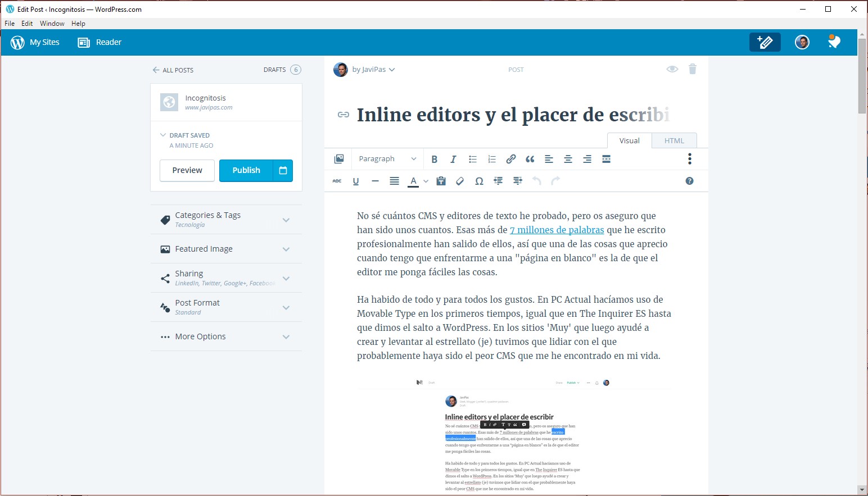Screen dimensions: 868x496
Task: Preview post with eye icon
Action: pos(672,69)
